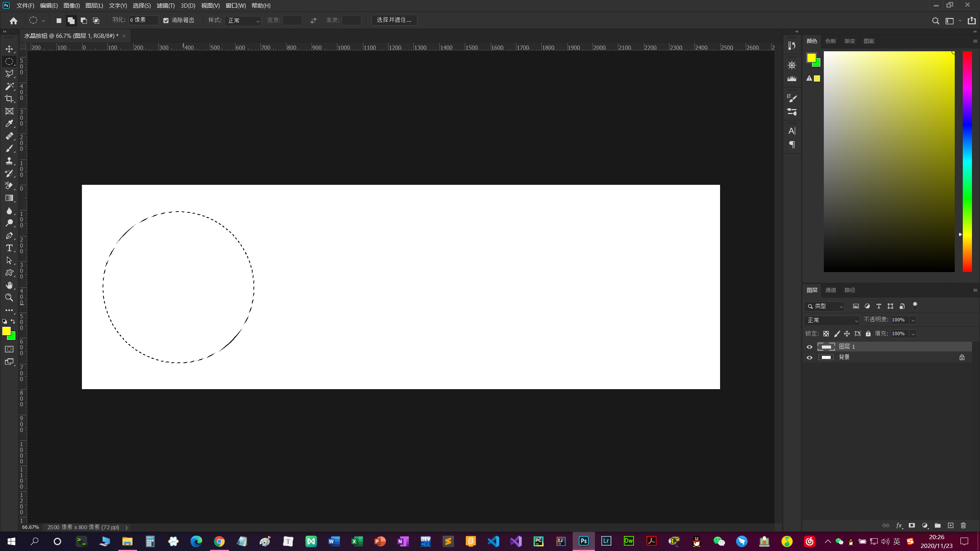Toggle lock transparent pixels
This screenshot has height=551, width=980.
click(x=826, y=334)
